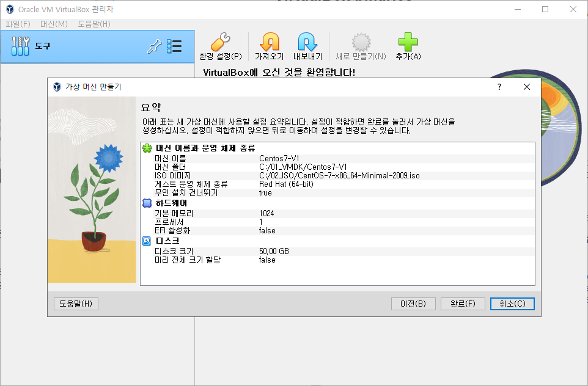
Task: Select the machine folder C:/01_VMDK/Centos7-V1 row
Action: coord(337,167)
